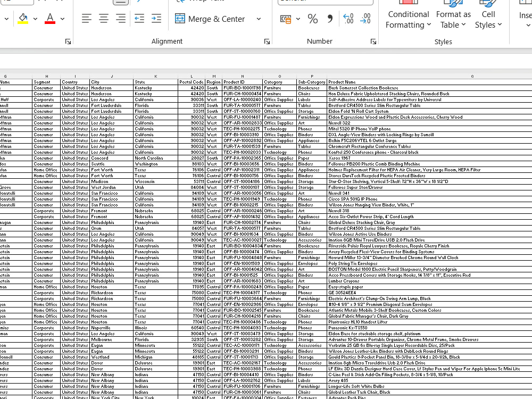Select the Naperville city cell
The height and width of the screenshot is (399, 532).
point(112,328)
